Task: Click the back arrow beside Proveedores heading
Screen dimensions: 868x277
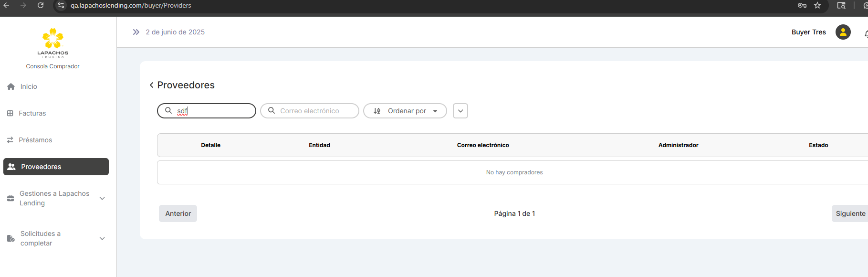Action: (151, 85)
